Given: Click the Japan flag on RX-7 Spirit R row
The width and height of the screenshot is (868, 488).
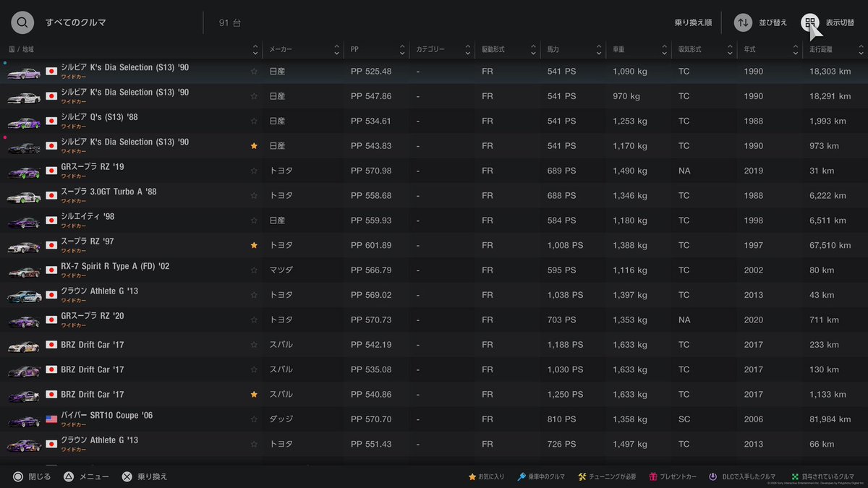Looking at the screenshot, I should (51, 270).
